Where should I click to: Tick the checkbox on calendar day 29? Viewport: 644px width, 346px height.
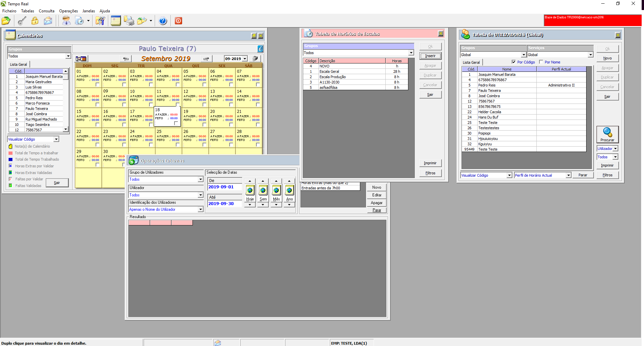pos(98,165)
